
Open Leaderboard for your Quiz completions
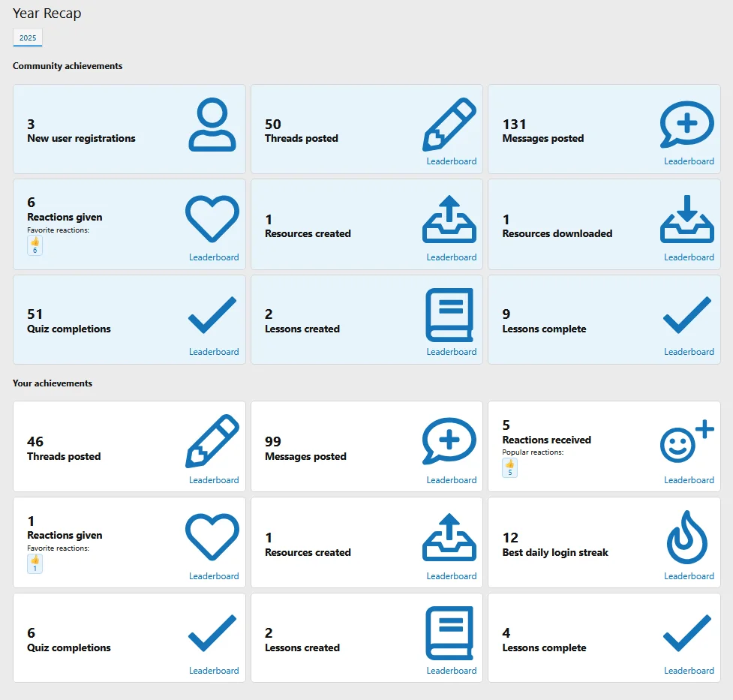pyautogui.click(x=214, y=671)
